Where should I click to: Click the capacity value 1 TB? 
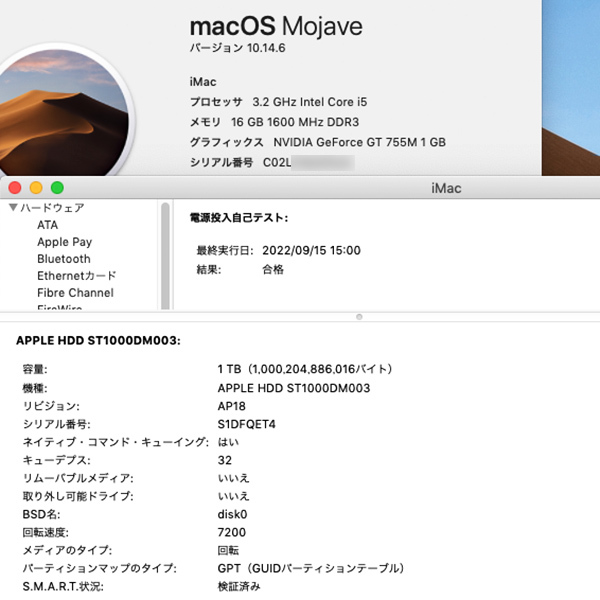305,369
